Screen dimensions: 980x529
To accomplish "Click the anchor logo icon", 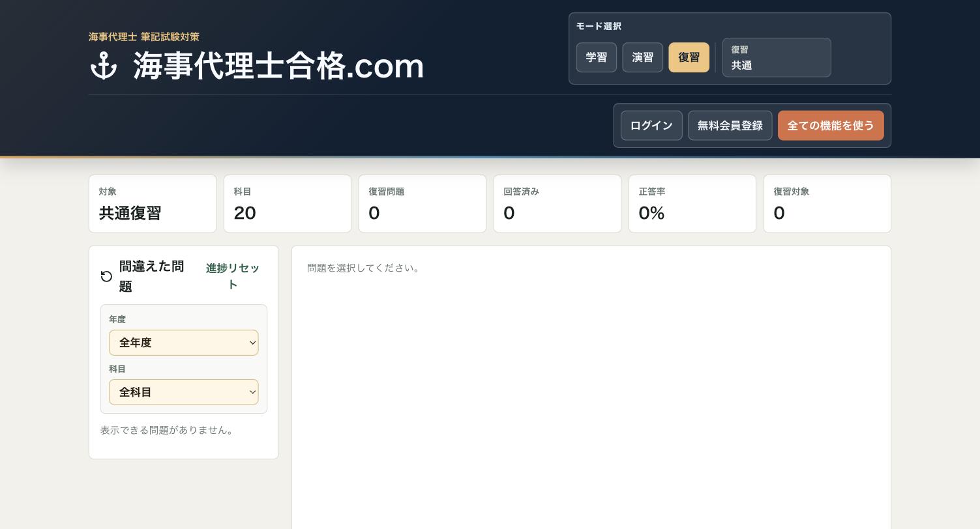I will coord(104,66).
